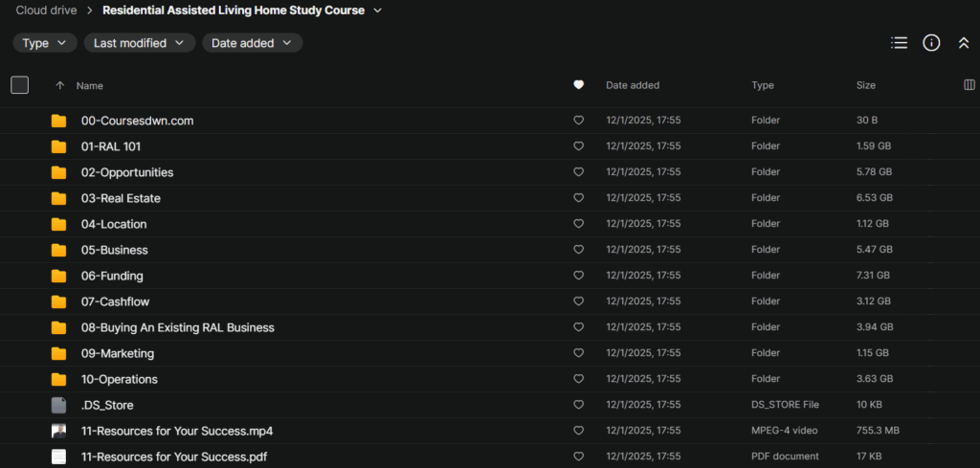Open the Last modified filter dropdown
This screenshot has height=468, width=980.
[x=139, y=43]
